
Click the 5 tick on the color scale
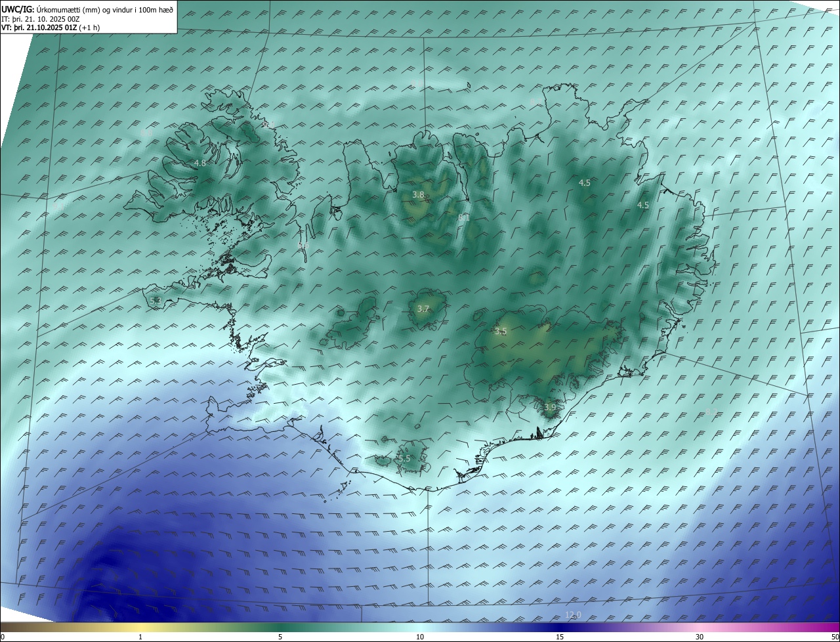(x=280, y=637)
